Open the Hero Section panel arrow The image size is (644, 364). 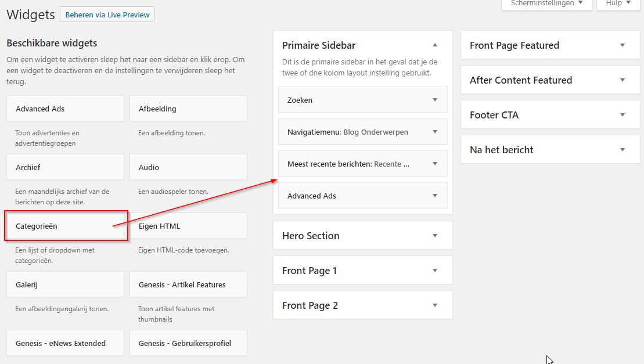[434, 236]
